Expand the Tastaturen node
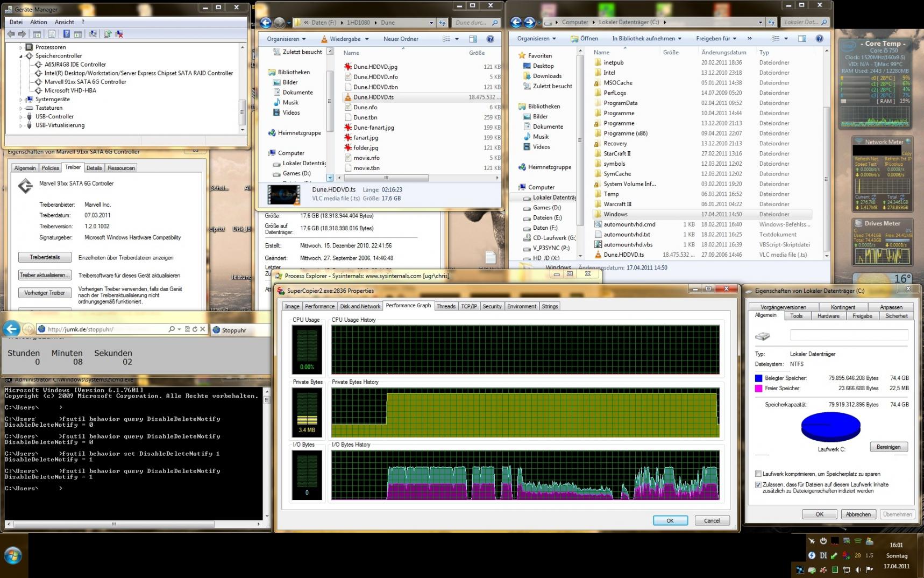 point(21,108)
